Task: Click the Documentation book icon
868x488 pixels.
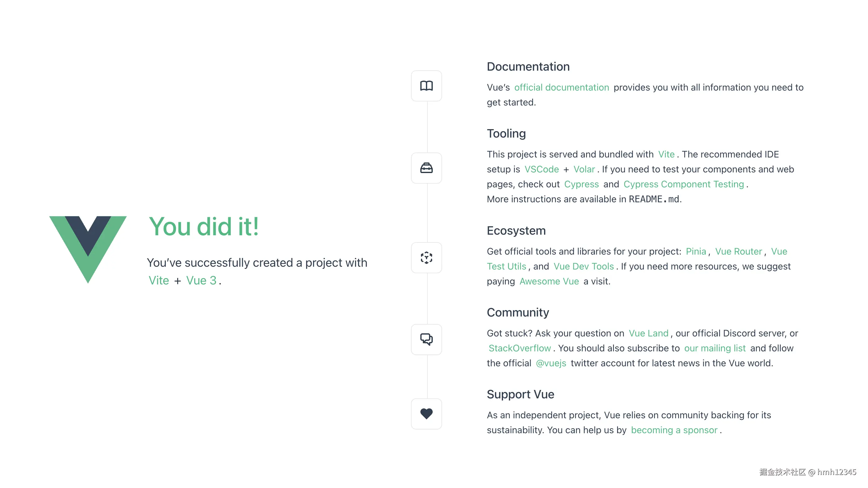Action: point(426,86)
